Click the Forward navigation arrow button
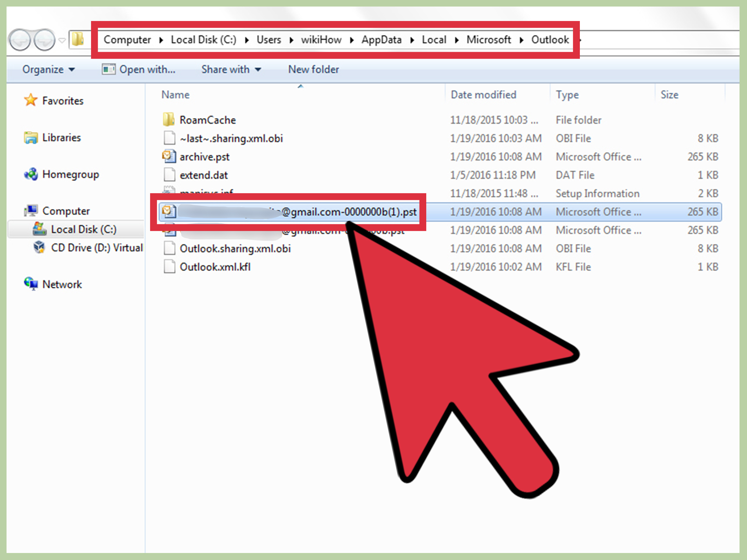Image resolution: width=747 pixels, height=560 pixels. coord(45,40)
